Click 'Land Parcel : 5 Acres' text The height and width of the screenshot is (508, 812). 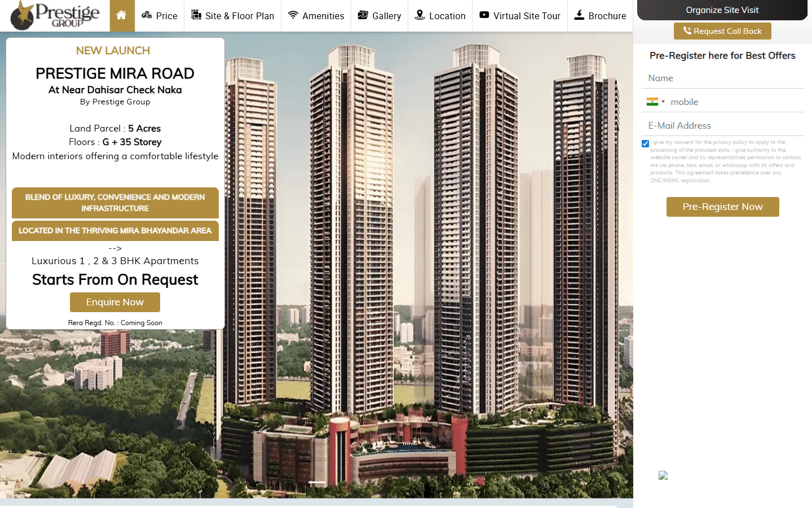tap(115, 129)
